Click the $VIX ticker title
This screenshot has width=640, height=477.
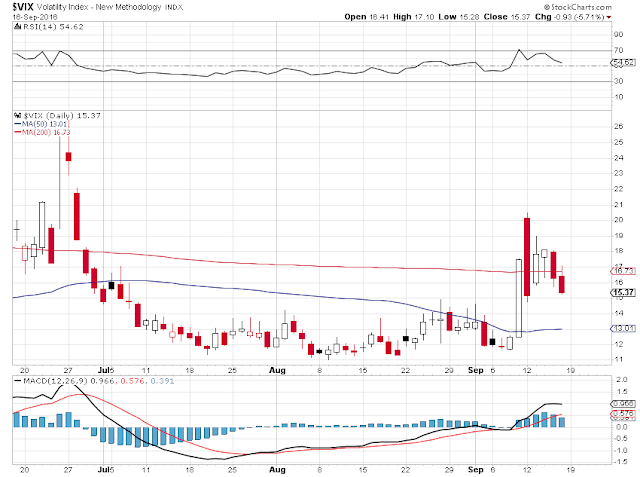[x=22, y=7]
